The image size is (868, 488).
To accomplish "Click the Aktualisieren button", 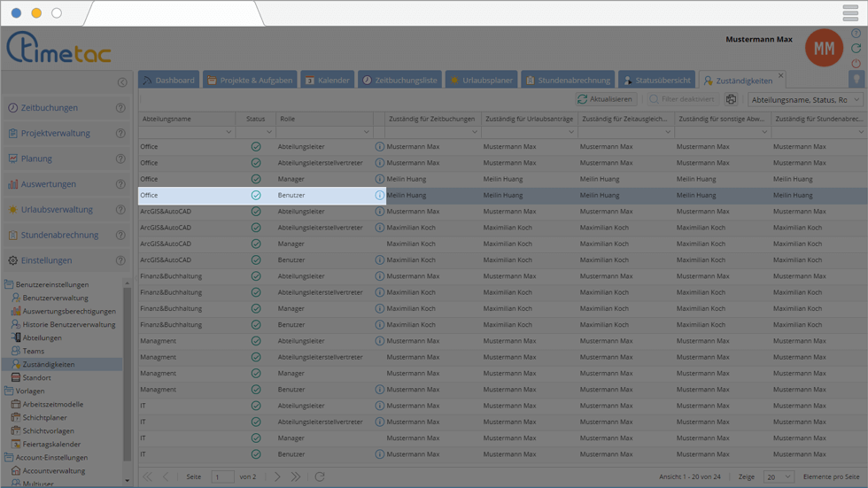I will (x=605, y=100).
